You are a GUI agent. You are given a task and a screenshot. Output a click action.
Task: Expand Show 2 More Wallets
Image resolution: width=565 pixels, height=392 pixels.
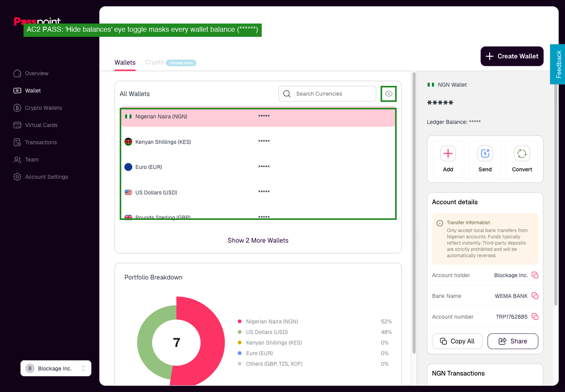pos(258,240)
